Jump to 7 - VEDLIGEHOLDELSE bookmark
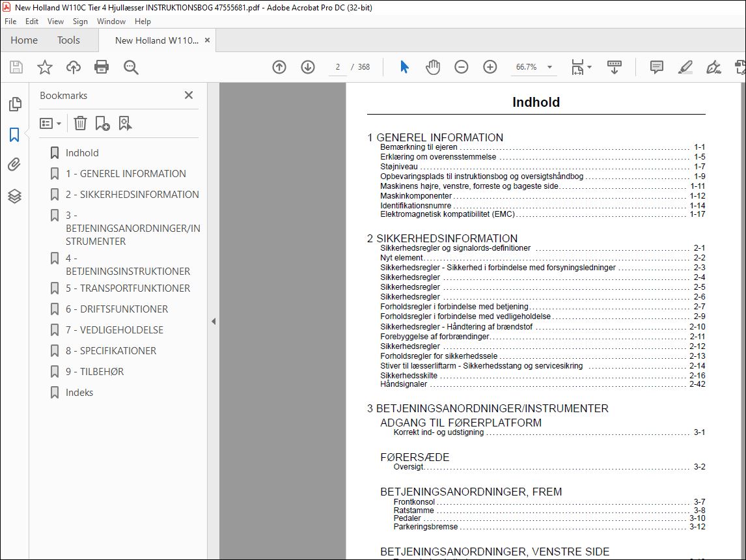The image size is (746, 560). [115, 330]
